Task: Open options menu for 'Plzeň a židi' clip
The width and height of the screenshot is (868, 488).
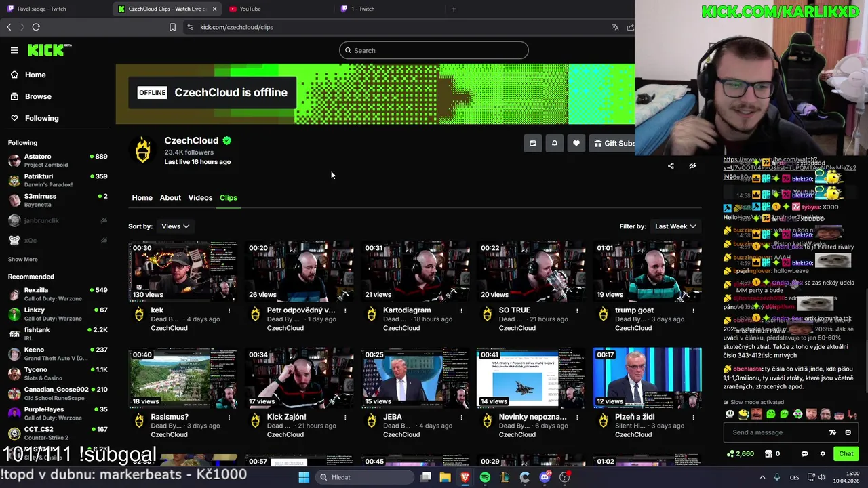Action: (x=693, y=418)
